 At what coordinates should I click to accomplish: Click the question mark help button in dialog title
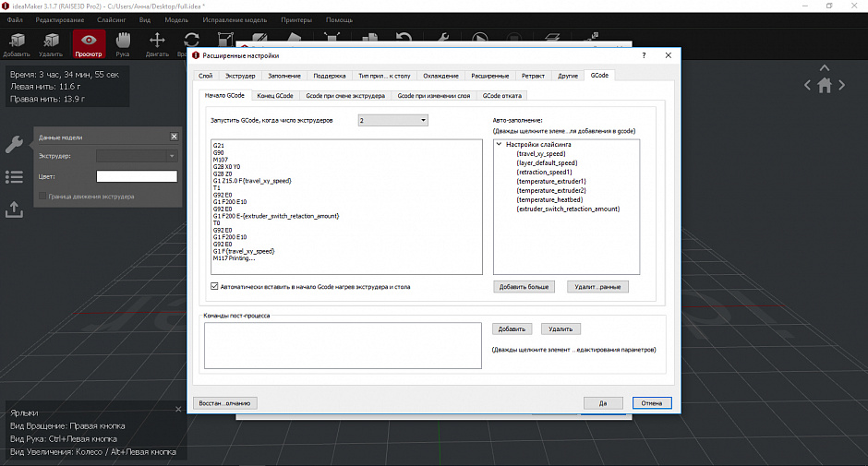[644, 55]
